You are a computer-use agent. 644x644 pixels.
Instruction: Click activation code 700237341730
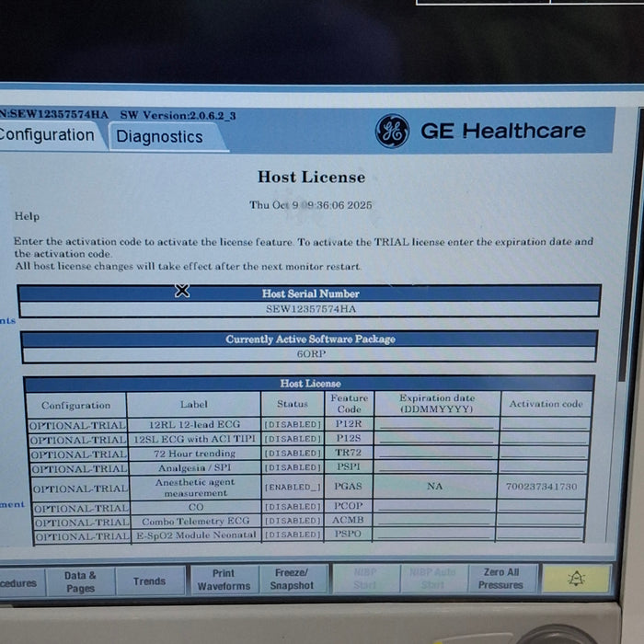coord(541,487)
